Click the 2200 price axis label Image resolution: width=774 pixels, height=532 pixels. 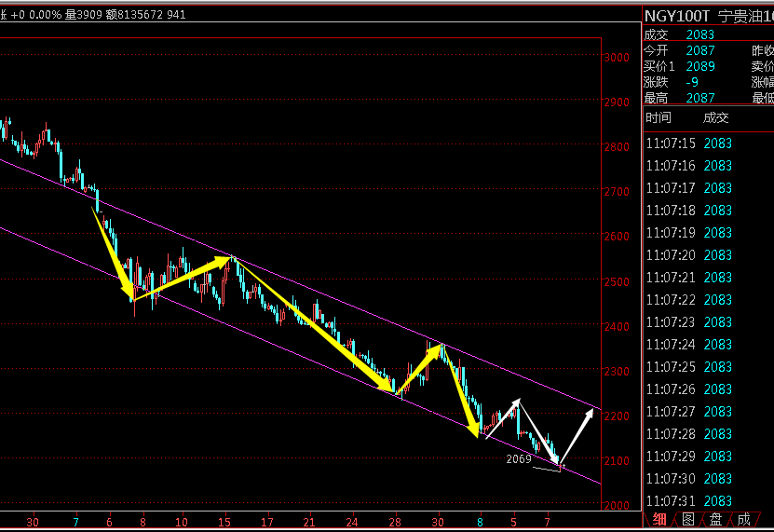617,416
